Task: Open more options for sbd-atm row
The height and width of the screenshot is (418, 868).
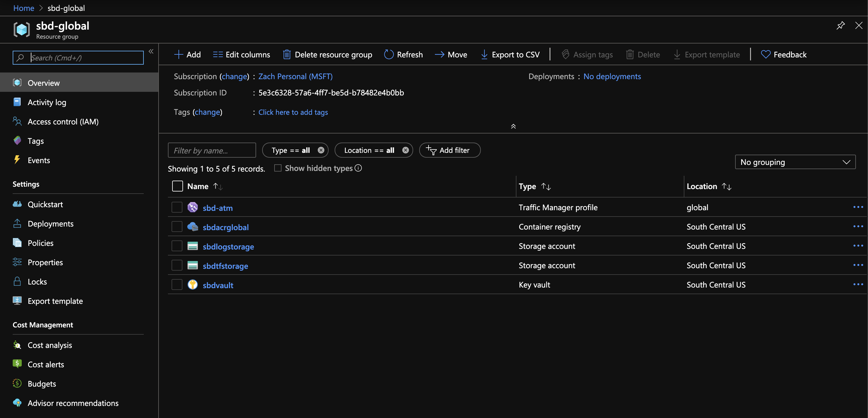Action: coord(858,207)
